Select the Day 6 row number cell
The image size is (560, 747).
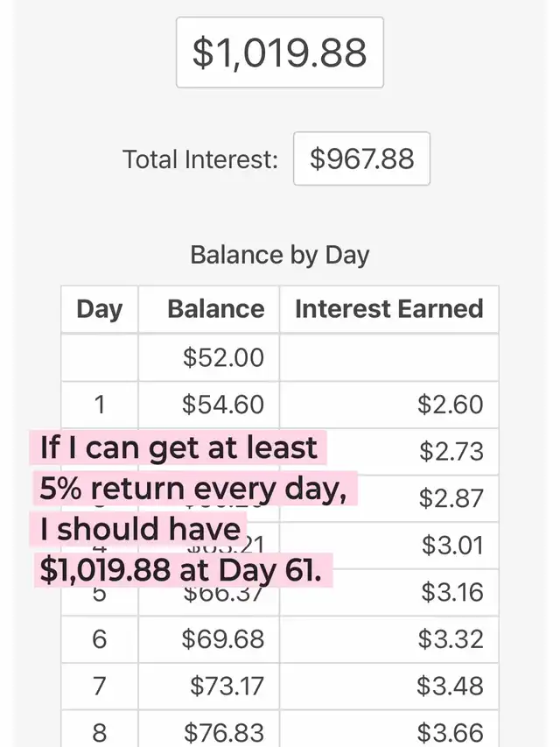pyautogui.click(x=100, y=639)
